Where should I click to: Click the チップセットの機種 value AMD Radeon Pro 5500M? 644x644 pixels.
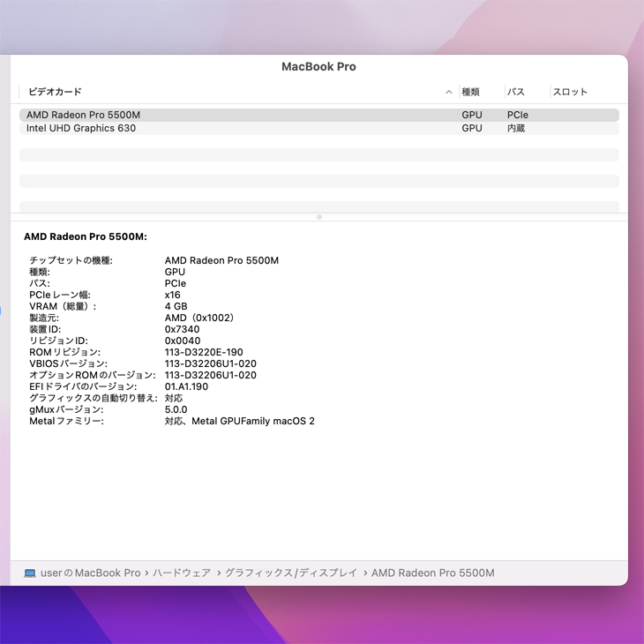pos(221,260)
